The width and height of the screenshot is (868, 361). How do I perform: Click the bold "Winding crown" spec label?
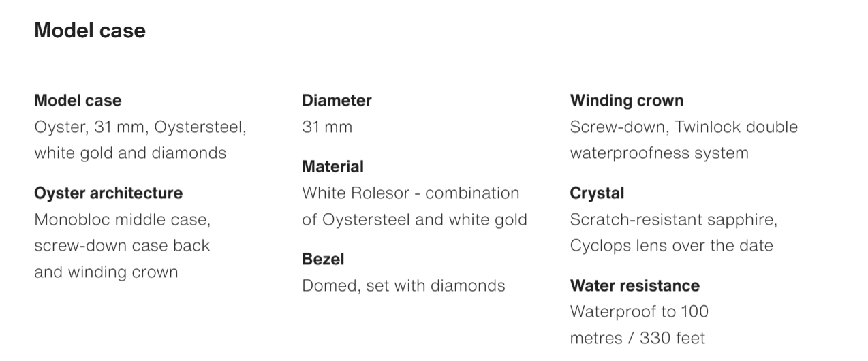click(626, 101)
